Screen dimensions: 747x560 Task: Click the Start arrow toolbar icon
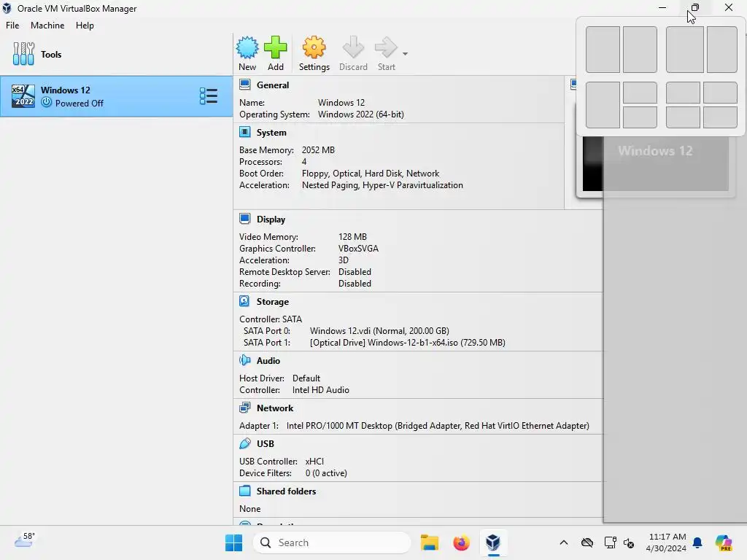(386, 47)
